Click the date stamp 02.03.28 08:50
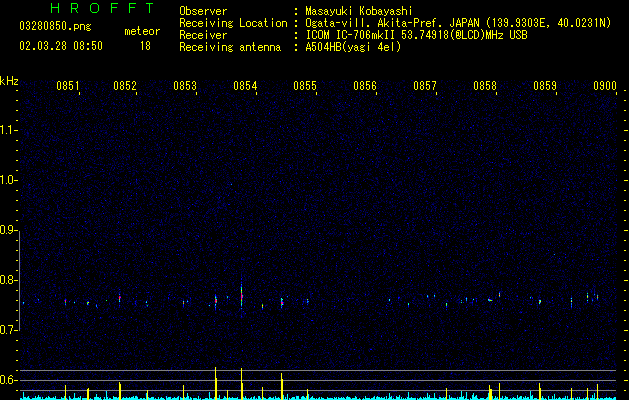629x400 pixels. (x=61, y=46)
